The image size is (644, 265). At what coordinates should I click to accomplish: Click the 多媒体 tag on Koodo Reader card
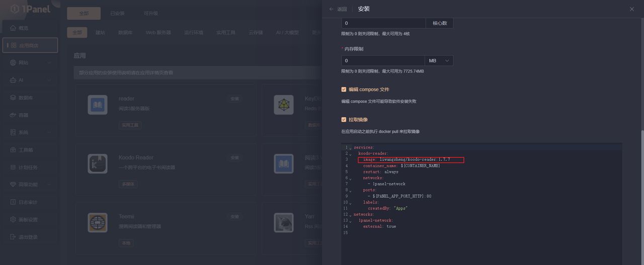click(129, 184)
